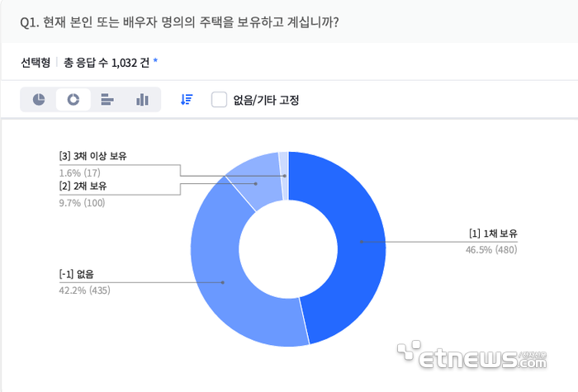Enable the 없음/기타 고정 checkbox
This screenshot has height=392, width=578.
coord(219,100)
